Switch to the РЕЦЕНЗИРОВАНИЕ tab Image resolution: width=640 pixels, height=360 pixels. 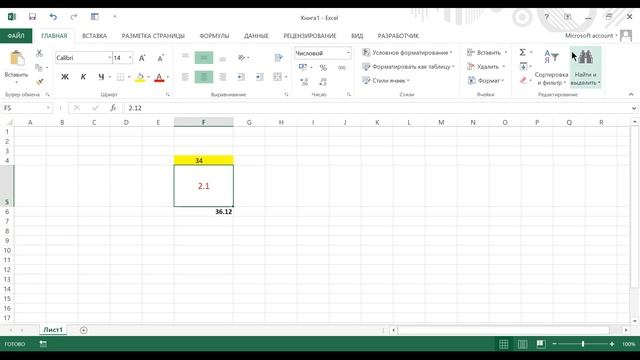(x=310, y=36)
